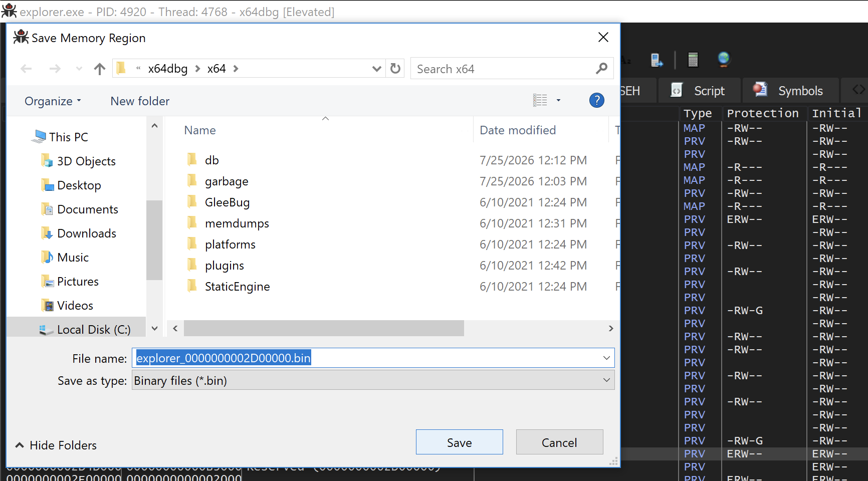This screenshot has width=868, height=481.
Task: Open the db folder
Action: click(x=211, y=160)
